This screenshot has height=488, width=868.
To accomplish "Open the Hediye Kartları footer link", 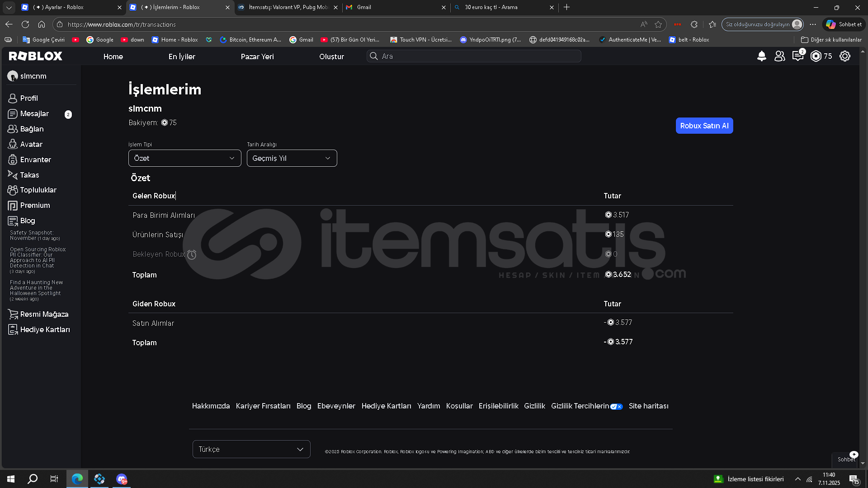I will tap(386, 406).
